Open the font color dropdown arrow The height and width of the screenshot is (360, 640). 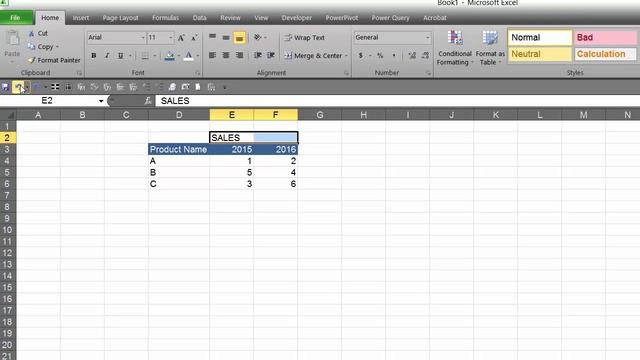click(198, 56)
